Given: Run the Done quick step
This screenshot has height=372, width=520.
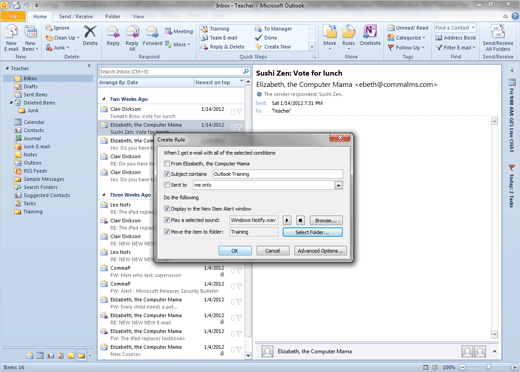Looking at the screenshot, I should pos(266,38).
